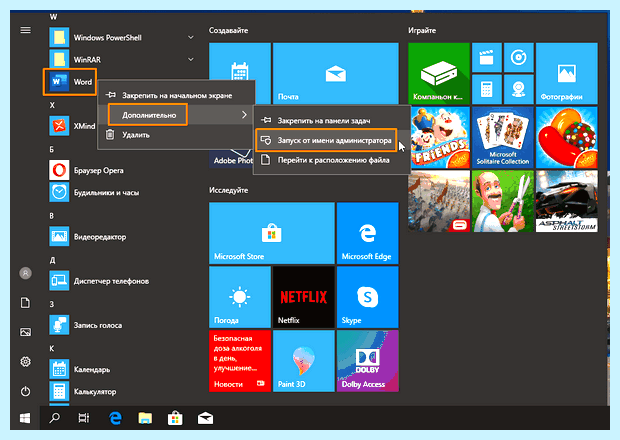
Task: Open the Фотографии photos tile
Action: [567, 74]
